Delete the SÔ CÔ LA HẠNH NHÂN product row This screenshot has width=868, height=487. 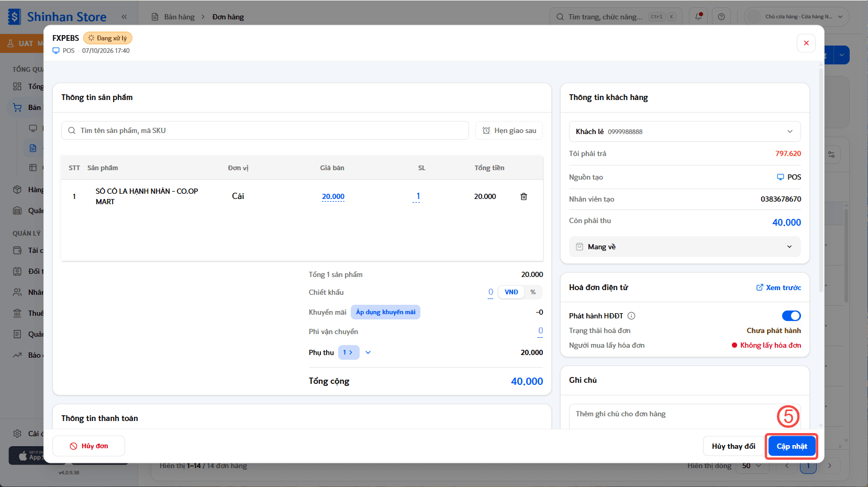(524, 196)
